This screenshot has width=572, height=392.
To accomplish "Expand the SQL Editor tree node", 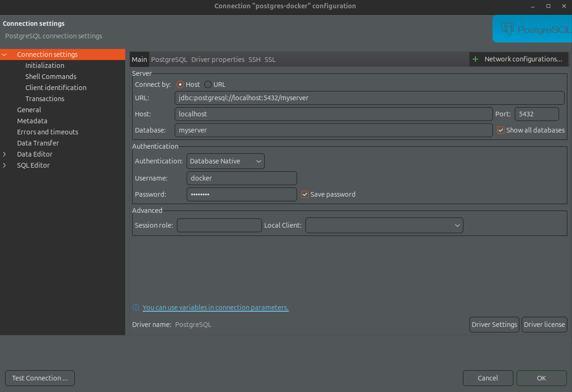I will pyautogui.click(x=5, y=165).
